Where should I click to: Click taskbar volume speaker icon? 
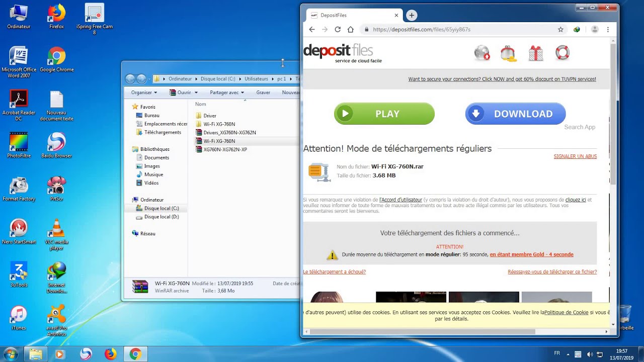[590, 354]
